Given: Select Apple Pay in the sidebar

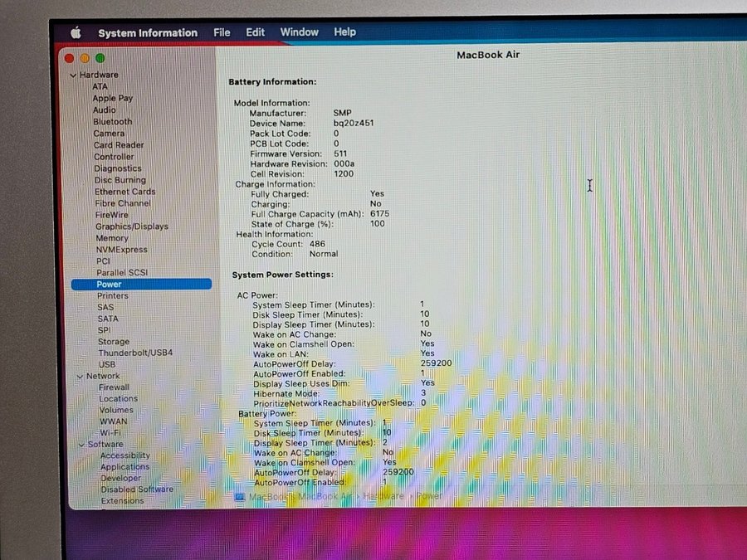Looking at the screenshot, I should click(113, 98).
